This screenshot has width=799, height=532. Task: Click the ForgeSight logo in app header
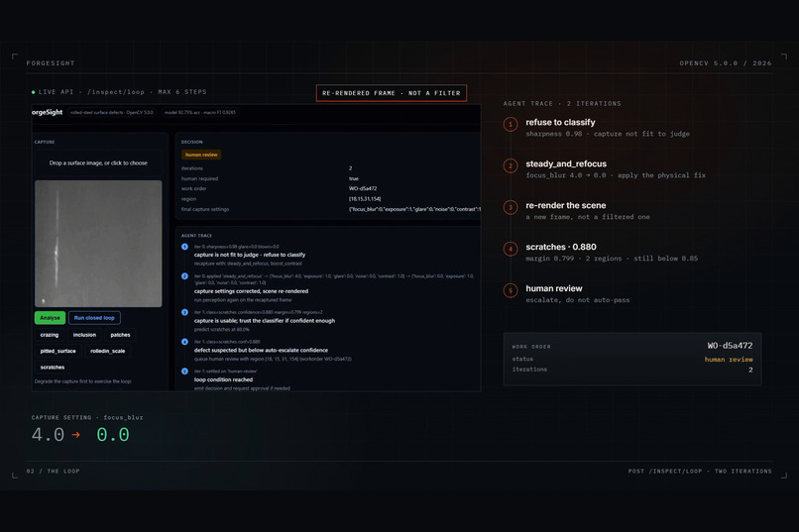pos(47,112)
